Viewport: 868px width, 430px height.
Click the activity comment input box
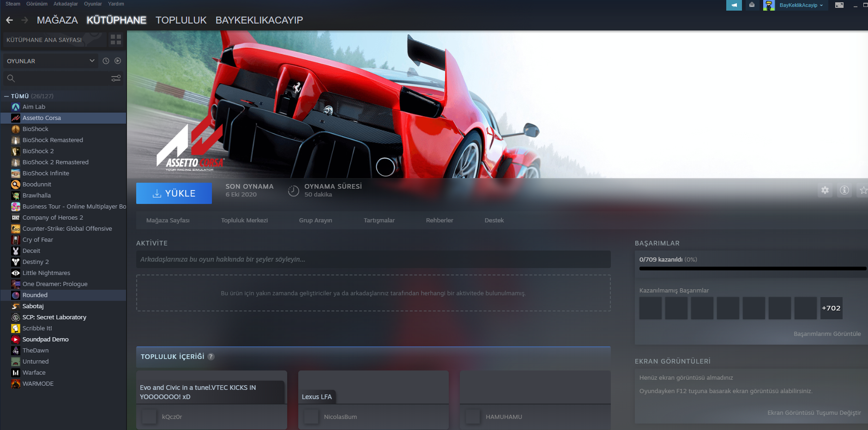[x=373, y=259]
